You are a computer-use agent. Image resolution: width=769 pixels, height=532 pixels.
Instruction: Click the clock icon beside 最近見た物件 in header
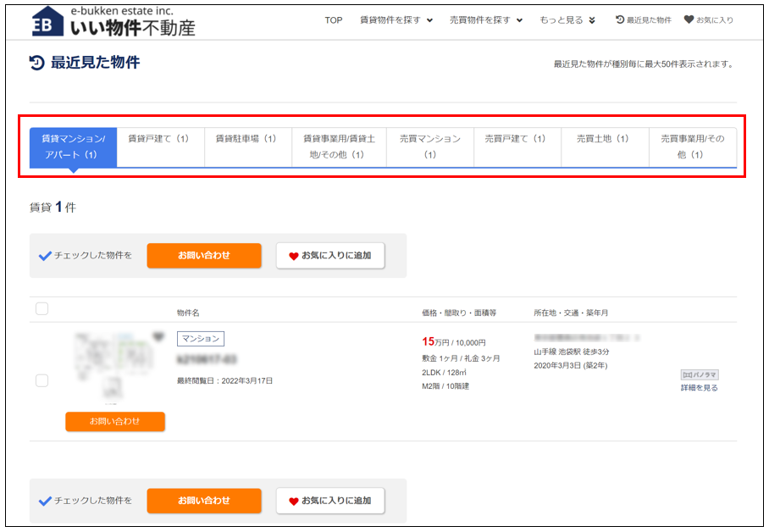click(620, 19)
